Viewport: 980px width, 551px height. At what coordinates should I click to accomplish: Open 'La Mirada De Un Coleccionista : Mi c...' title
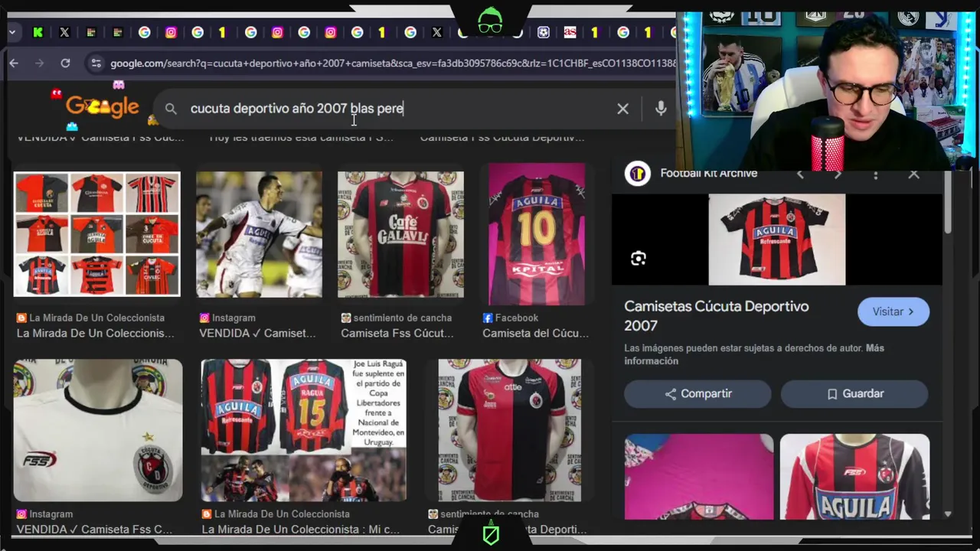(x=300, y=529)
